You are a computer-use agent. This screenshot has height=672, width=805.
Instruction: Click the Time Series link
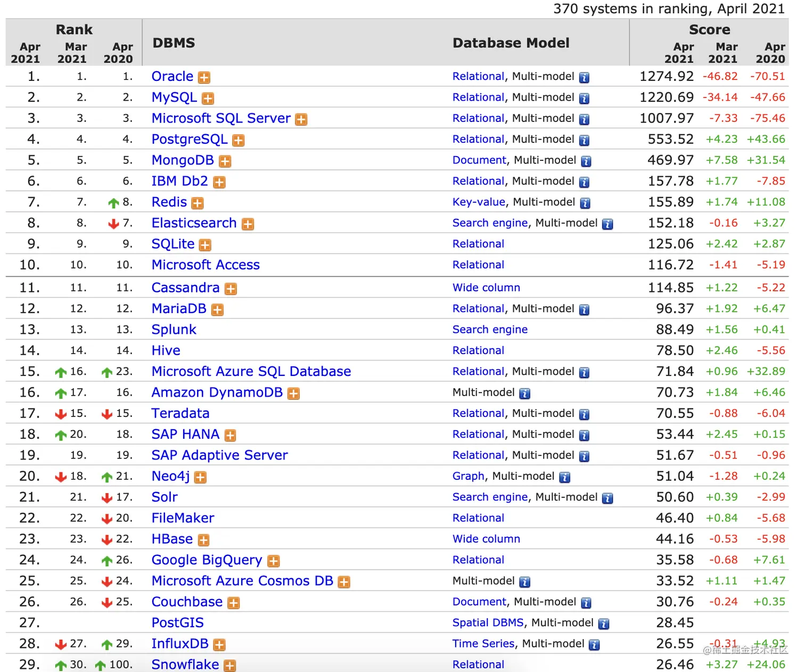click(484, 644)
